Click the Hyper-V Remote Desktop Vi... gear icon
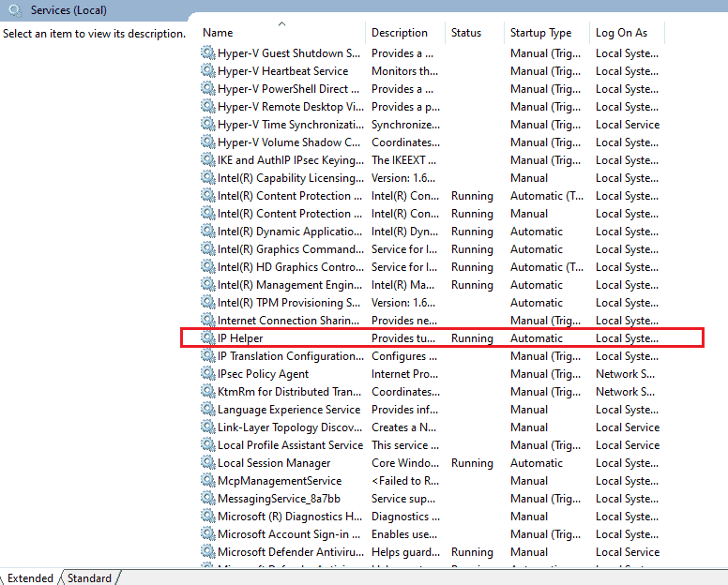 point(207,106)
